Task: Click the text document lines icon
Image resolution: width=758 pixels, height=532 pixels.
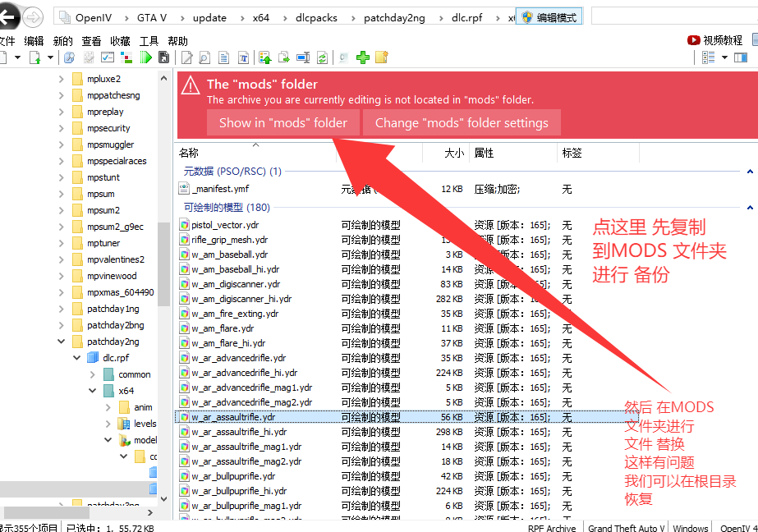Action: [x=224, y=58]
